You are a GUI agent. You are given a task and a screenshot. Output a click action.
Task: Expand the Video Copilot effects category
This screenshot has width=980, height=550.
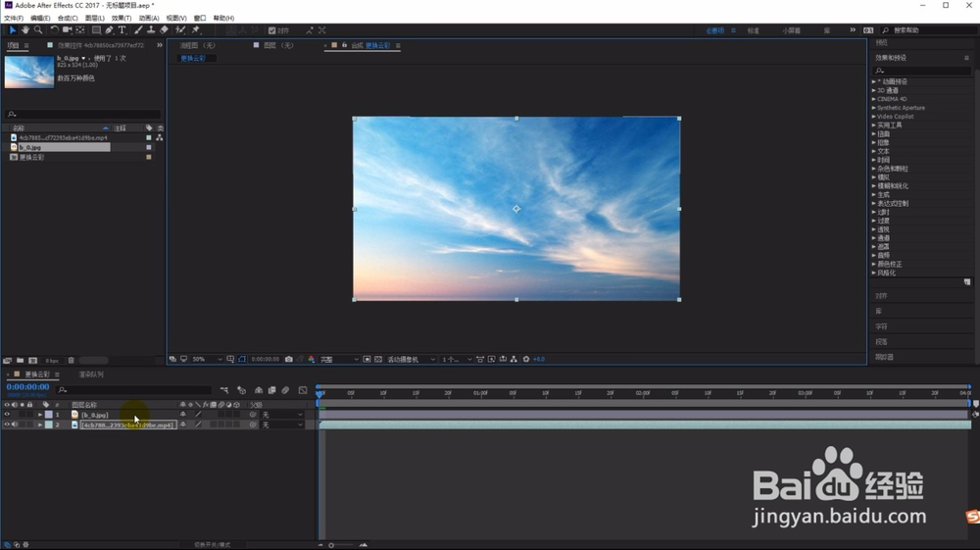click(874, 117)
